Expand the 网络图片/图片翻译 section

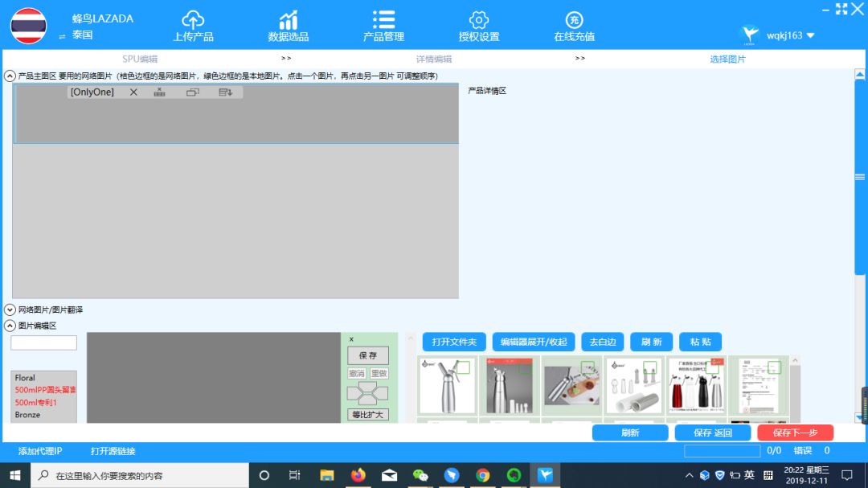tap(9, 310)
